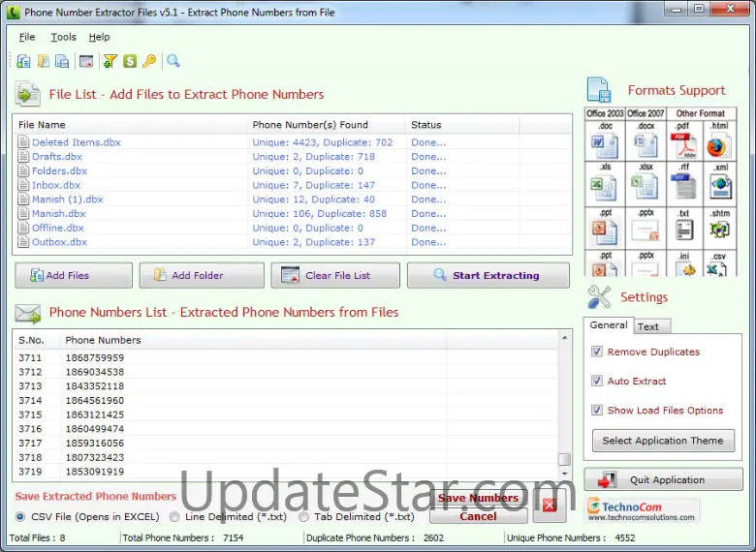Image resolution: width=756 pixels, height=552 pixels.
Task: Click the Quit Application button
Action: coord(663,479)
